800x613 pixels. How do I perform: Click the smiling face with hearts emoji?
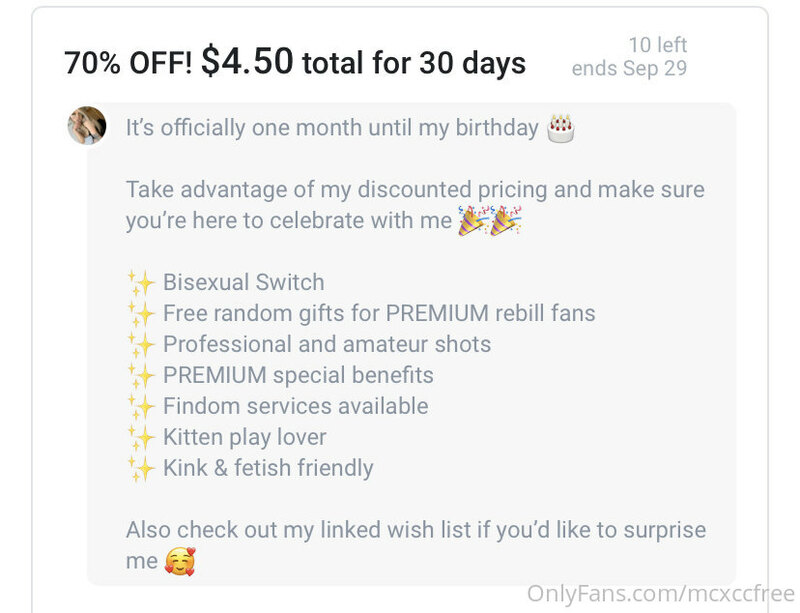[x=180, y=561]
